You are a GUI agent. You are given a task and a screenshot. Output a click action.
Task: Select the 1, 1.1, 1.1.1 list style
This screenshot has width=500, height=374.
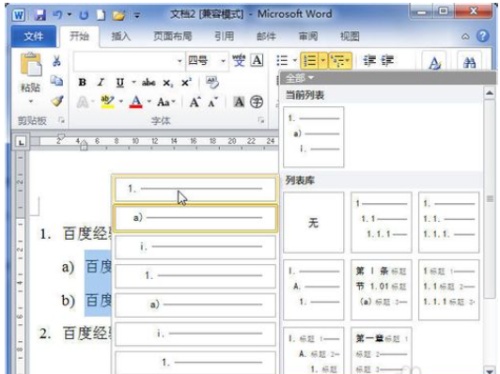coord(381,222)
